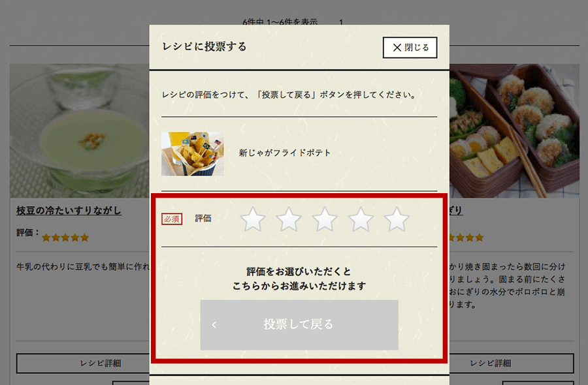Click the gold stars under 枝豆の冷たいすりながし
The height and width of the screenshot is (385, 588).
(x=65, y=238)
